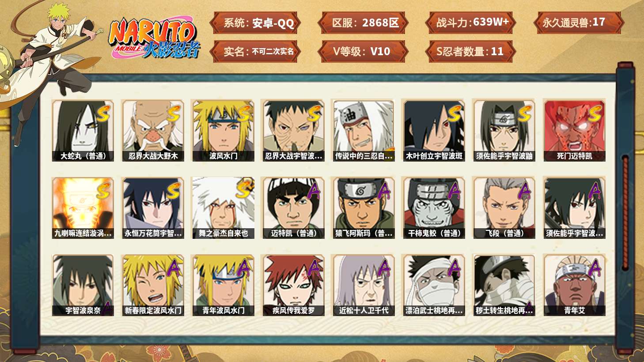Viewport: 644px width, 362px height.
Task: Click the 飞段（普通）ninja portrait
Action: click(504, 208)
